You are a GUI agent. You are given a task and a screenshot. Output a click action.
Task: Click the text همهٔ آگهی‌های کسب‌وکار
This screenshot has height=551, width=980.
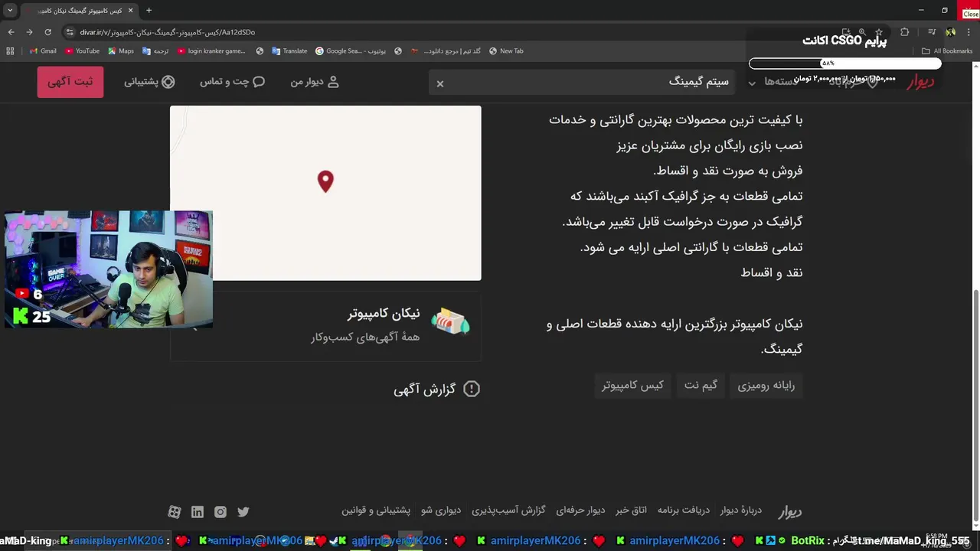(365, 337)
